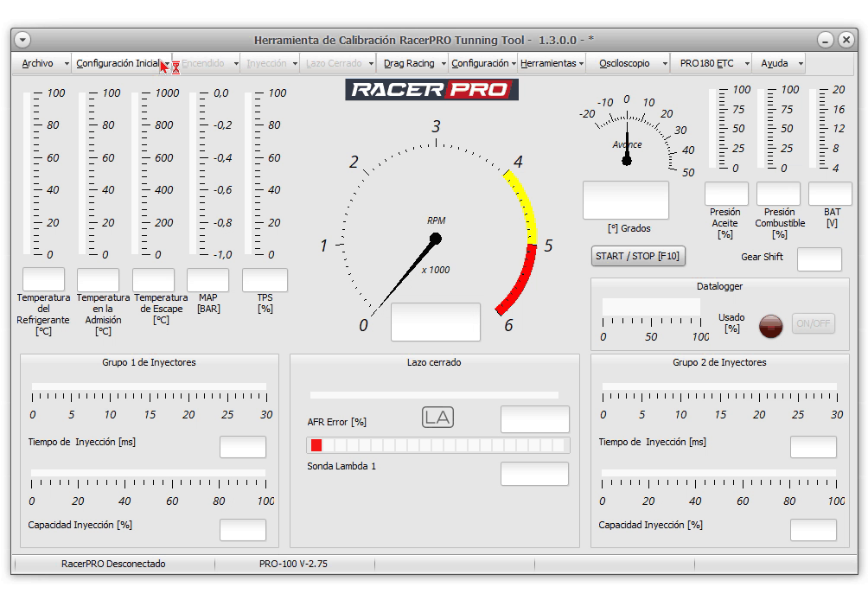Image resolution: width=868 pixels, height=600 pixels.
Task: Click Grupo 1 Tiempo de Inyección value box
Action: [243, 447]
